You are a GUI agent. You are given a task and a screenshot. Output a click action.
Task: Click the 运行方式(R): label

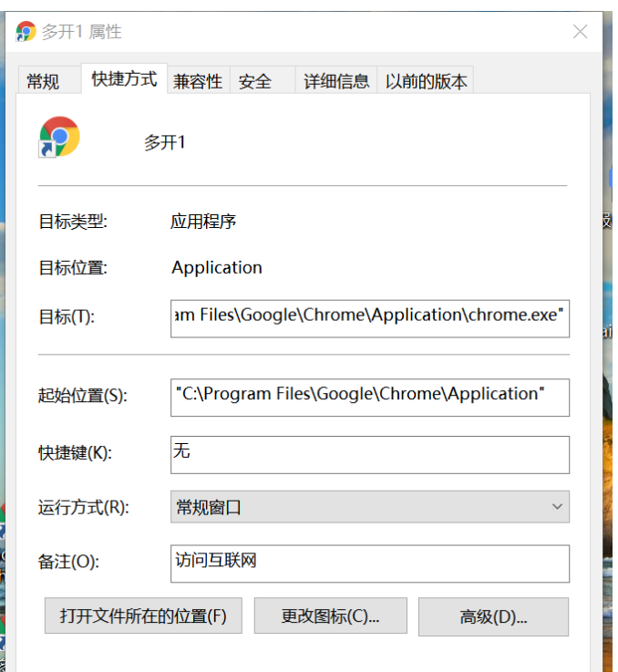pyautogui.click(x=84, y=508)
